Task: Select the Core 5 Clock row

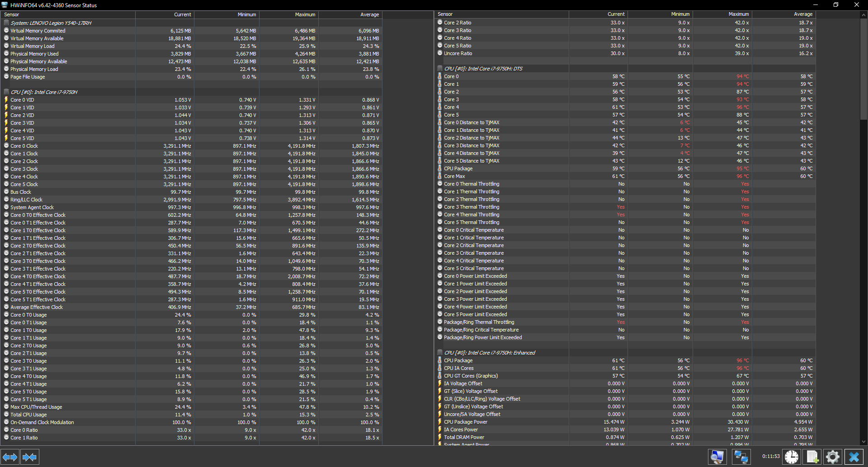Action: point(192,184)
